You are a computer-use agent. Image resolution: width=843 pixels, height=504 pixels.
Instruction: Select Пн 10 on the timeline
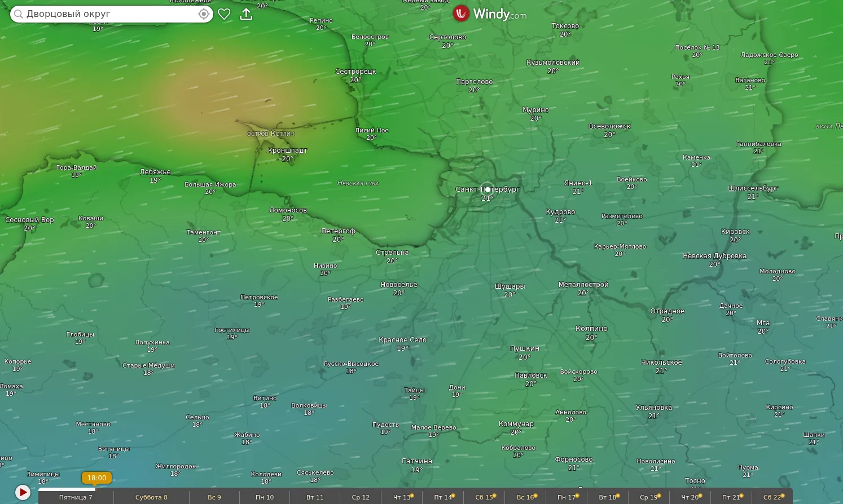[x=265, y=497]
